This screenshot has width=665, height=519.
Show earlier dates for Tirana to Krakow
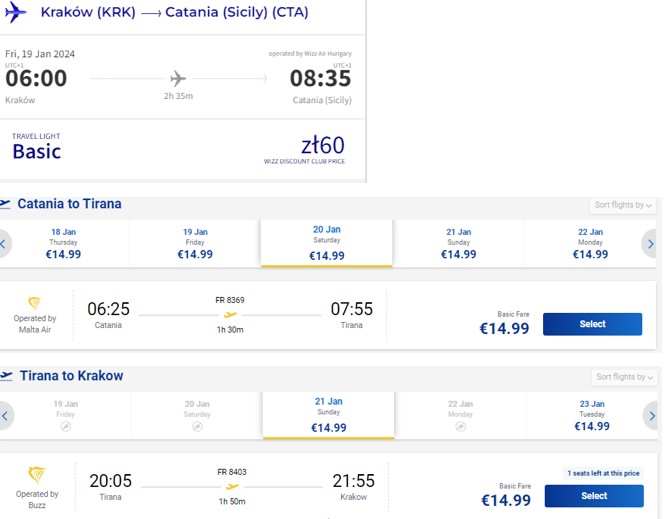pos(5,416)
